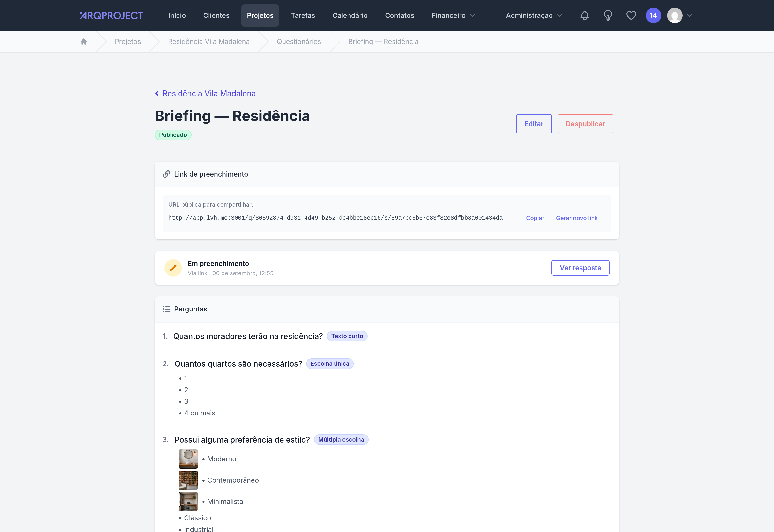Click the user avatar picture
The image size is (774, 532).
[x=675, y=15]
